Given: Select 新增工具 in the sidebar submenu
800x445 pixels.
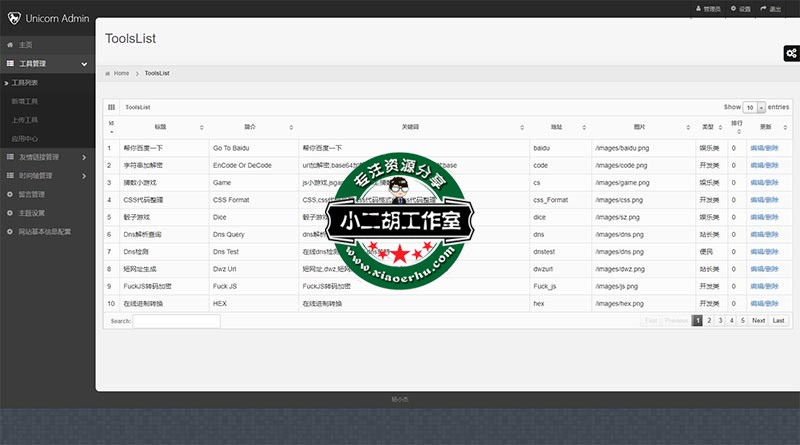Looking at the screenshot, I should [x=25, y=101].
